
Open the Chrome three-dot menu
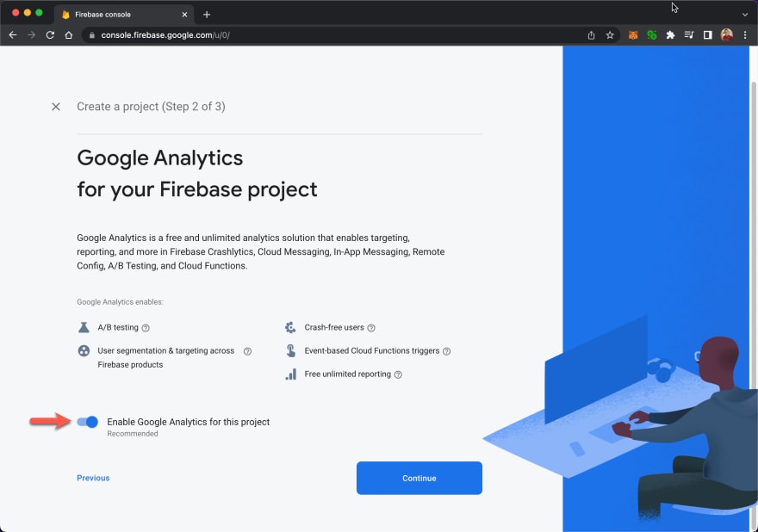[x=745, y=34]
